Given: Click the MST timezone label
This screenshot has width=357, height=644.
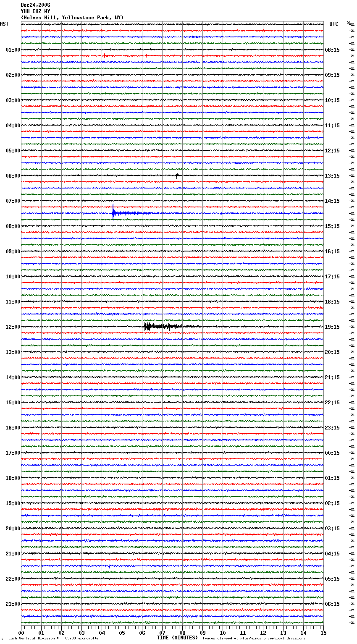Looking at the screenshot, I should [4, 24].
